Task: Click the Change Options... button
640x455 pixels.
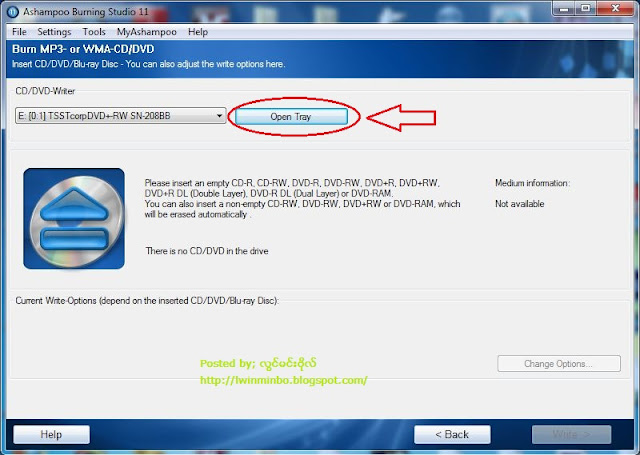Action: pyautogui.click(x=559, y=364)
